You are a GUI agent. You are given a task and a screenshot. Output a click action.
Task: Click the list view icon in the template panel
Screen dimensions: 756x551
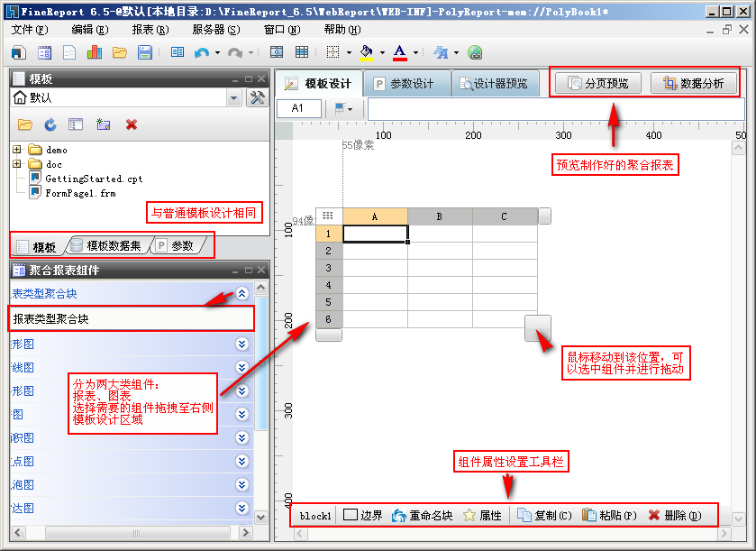(76, 125)
